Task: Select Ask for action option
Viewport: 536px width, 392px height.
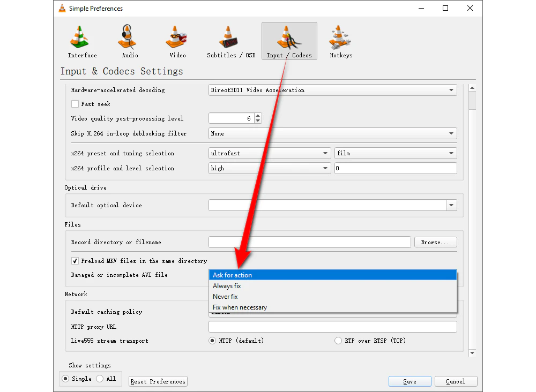Action: coord(333,275)
